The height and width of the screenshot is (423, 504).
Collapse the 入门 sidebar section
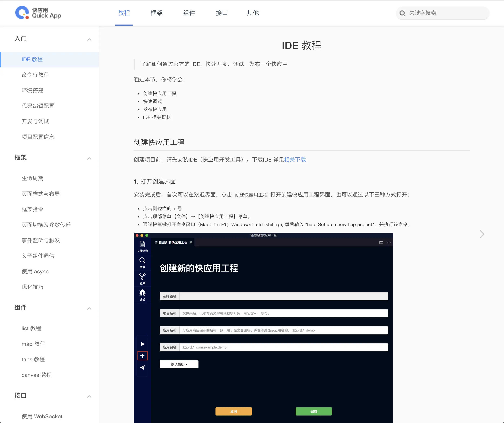89,39
